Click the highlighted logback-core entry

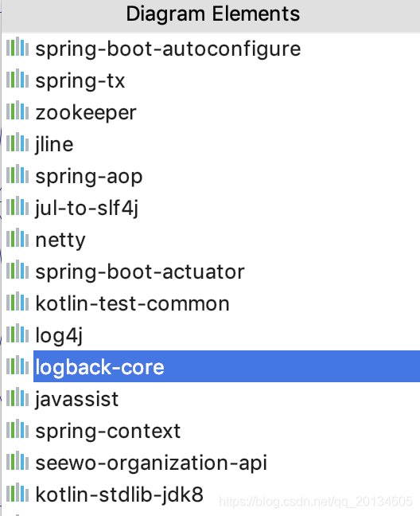pos(227,366)
